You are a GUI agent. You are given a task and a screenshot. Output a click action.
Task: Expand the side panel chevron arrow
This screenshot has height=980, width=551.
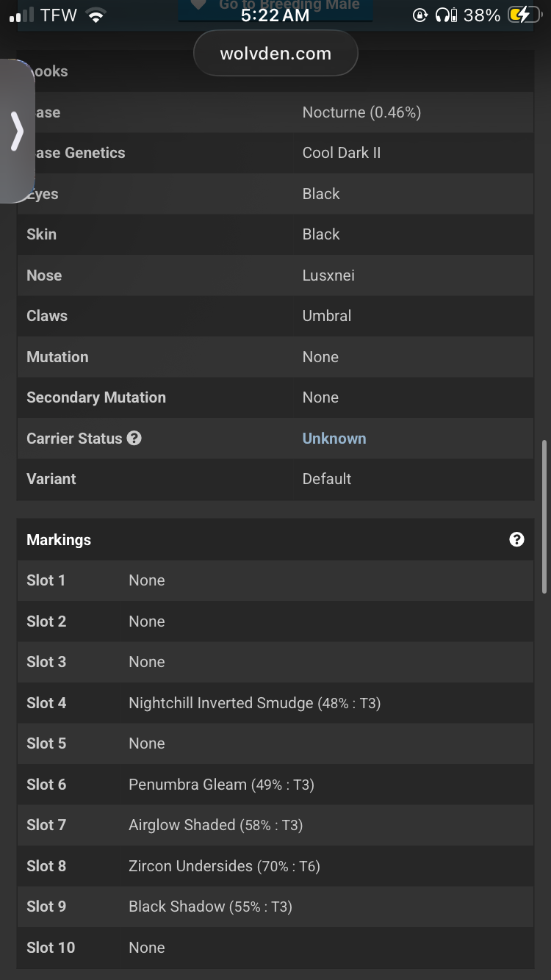click(x=17, y=132)
